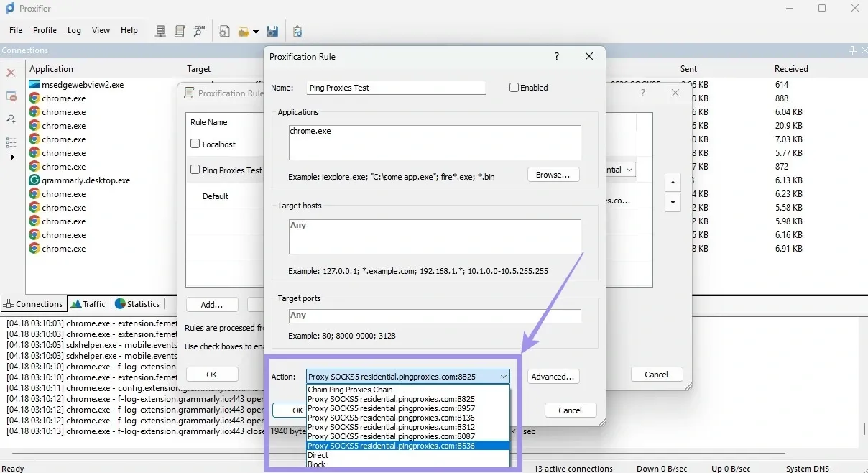Click the list view sidebar icon

[x=11, y=142]
